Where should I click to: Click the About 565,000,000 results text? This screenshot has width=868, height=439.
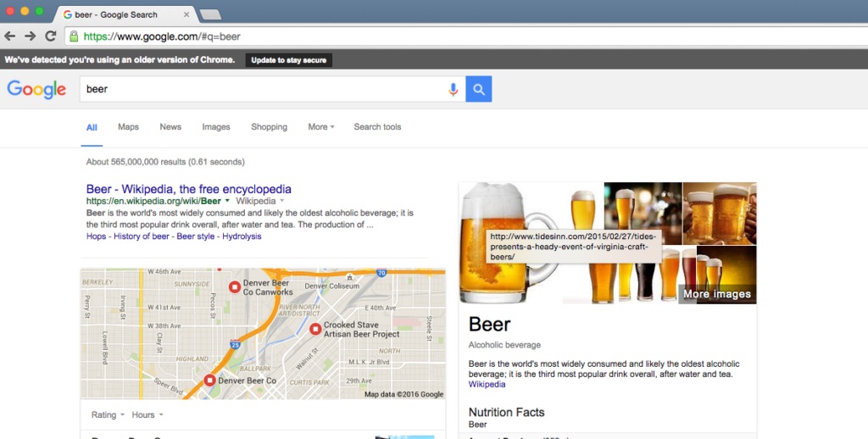pyautogui.click(x=165, y=162)
